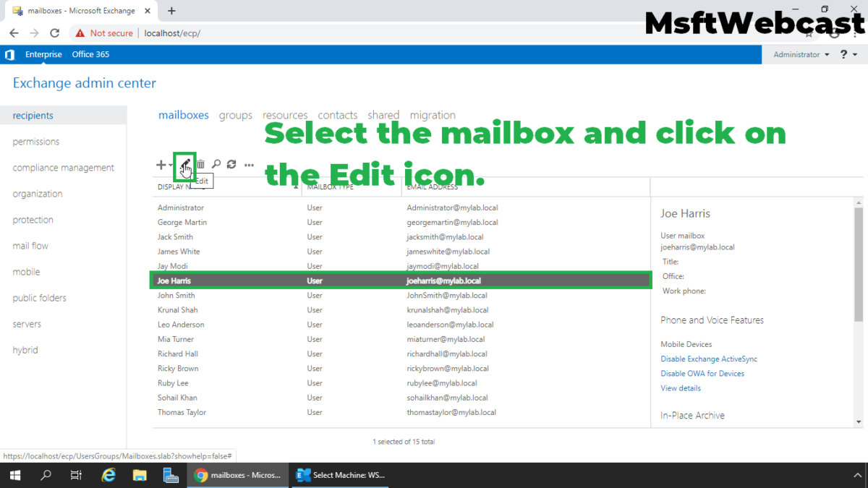868x488 pixels.
Task: Open File Explorer from the taskbar
Action: point(140,475)
